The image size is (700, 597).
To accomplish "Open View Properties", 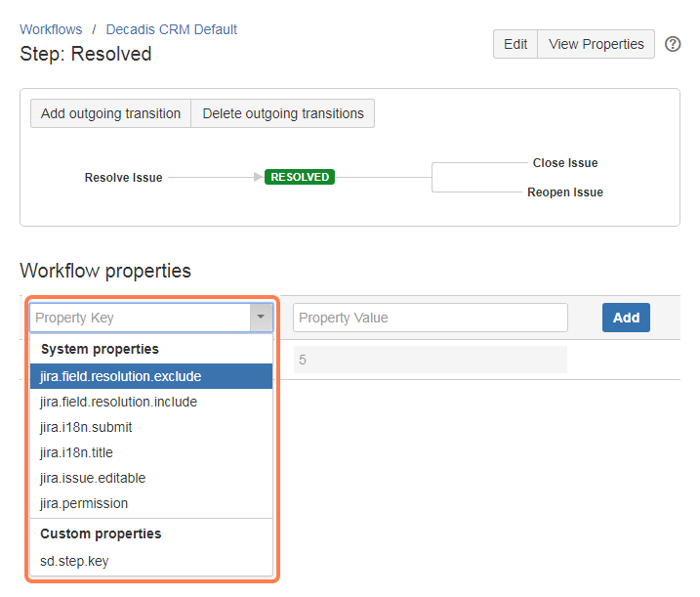I will [x=596, y=44].
